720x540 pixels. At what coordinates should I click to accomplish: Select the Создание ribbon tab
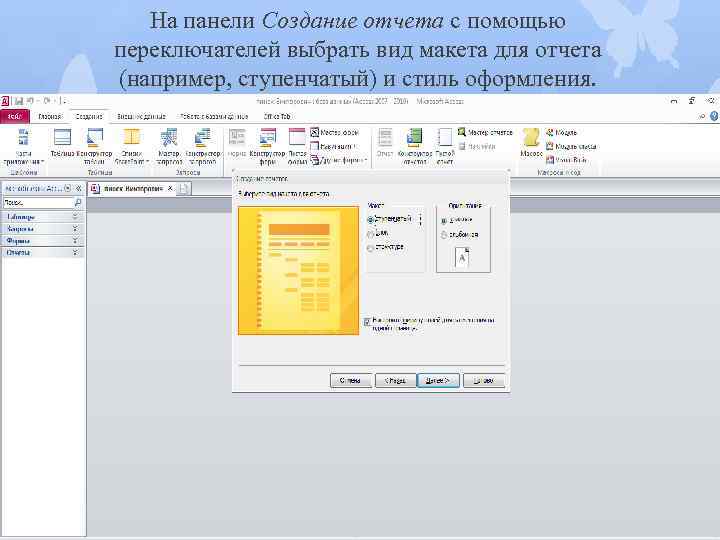pyautogui.click(x=89, y=117)
